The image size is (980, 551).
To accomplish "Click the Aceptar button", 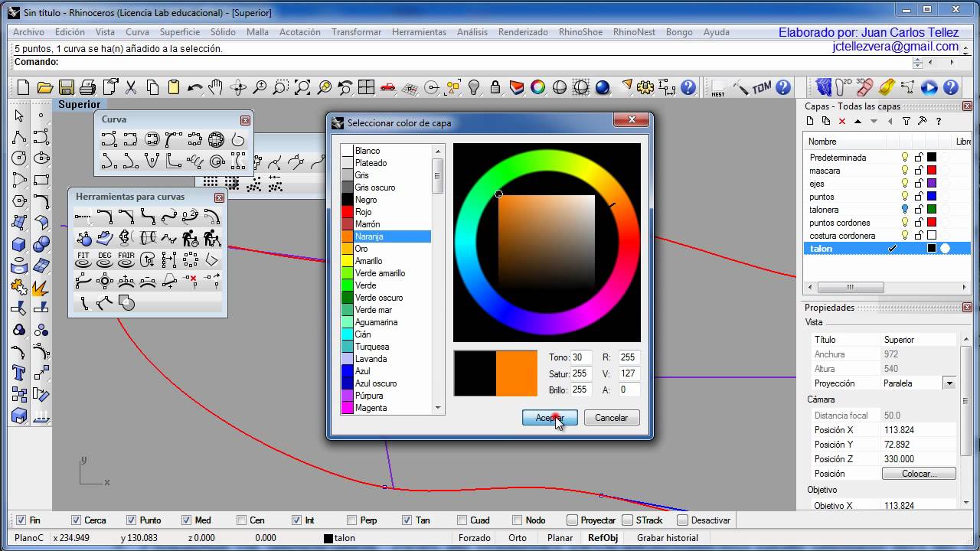I will pyautogui.click(x=550, y=418).
